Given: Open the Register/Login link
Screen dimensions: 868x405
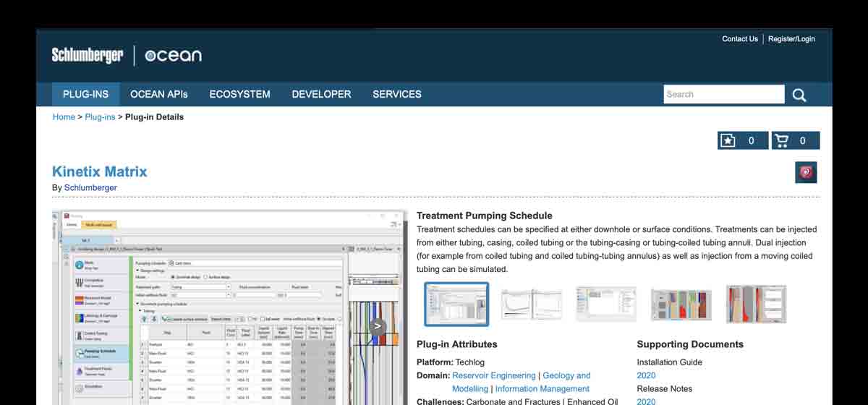Looking at the screenshot, I should (791, 39).
